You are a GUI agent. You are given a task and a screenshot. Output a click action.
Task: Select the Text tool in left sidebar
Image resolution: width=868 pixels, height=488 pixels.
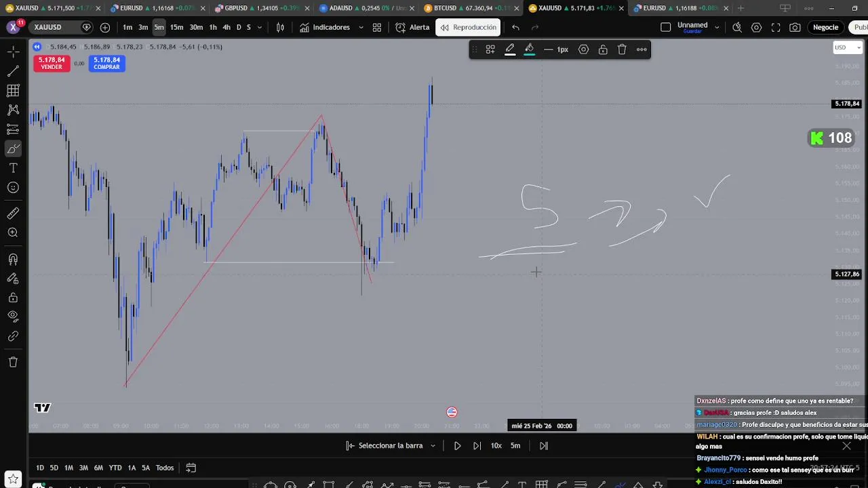[x=13, y=168]
